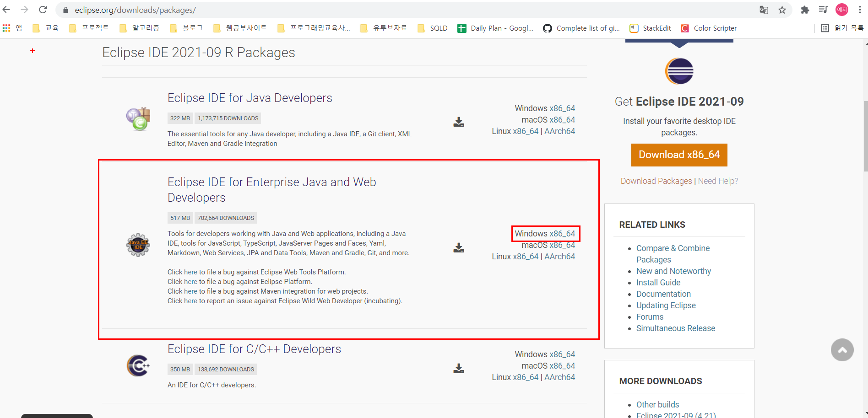Open the 알고리즘 bookmark folder
Viewport: 868px width, 418px height.
coord(139,28)
